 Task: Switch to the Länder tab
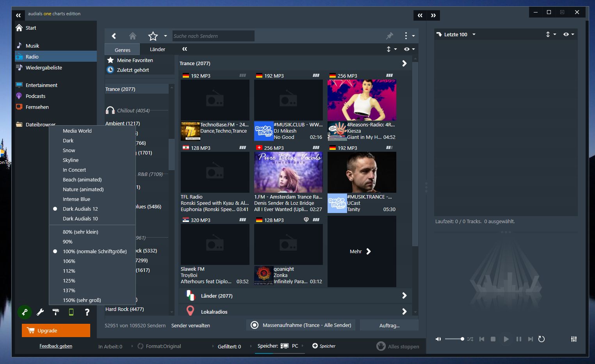(x=157, y=49)
